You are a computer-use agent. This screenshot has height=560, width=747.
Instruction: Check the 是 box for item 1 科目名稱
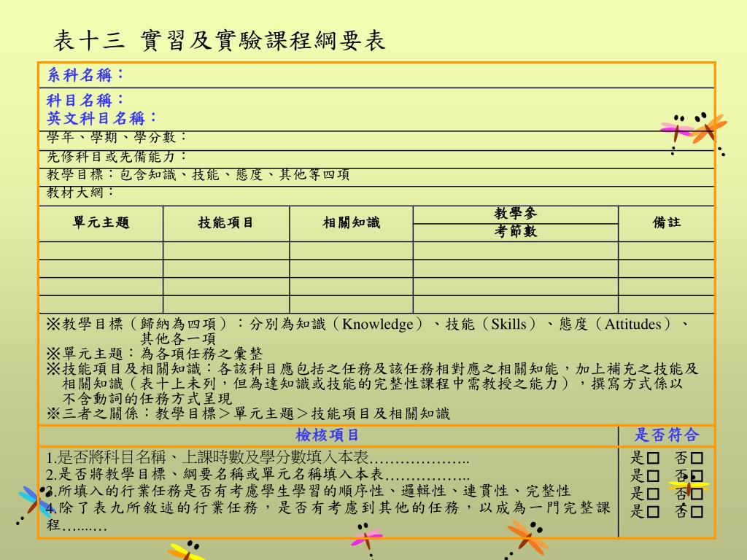[x=653, y=458]
